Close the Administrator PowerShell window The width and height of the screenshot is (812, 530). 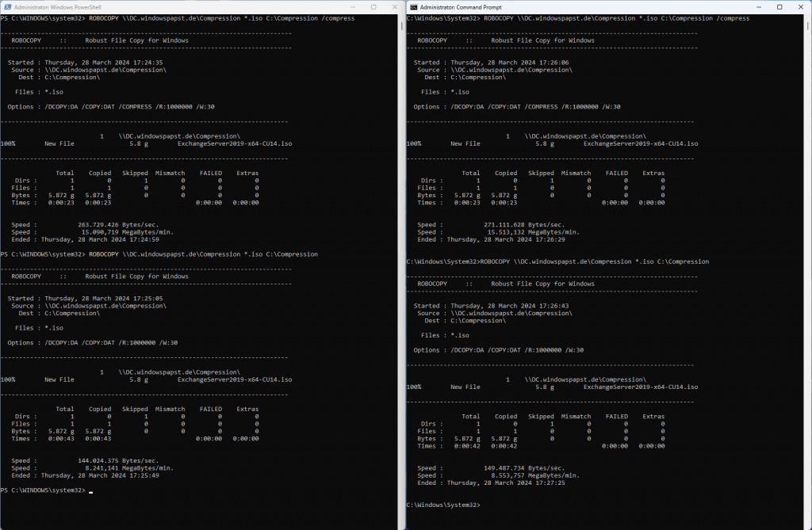point(393,6)
